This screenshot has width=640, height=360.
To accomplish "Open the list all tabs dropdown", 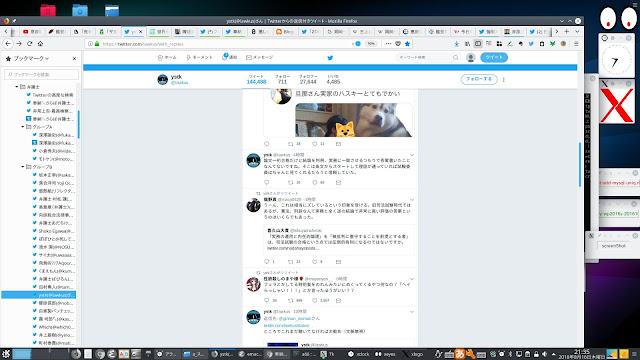I will (x=577, y=31).
